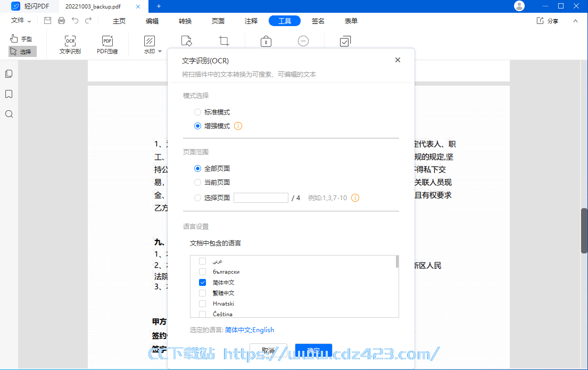This screenshot has height=370, width=588.
Task: Open the PDF compress tool
Action: click(107, 45)
